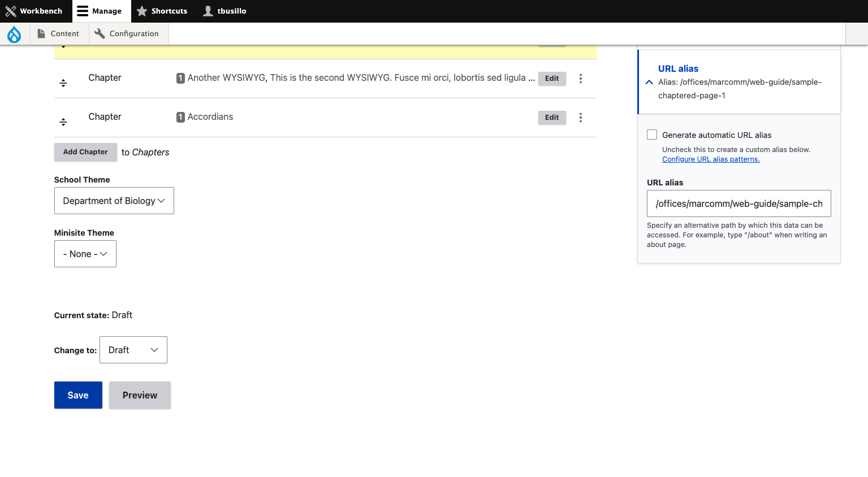Viewport: 868px width, 477px height.
Task: Select the Another WYSIWYG chapter summary
Action: pyautogui.click(x=361, y=78)
